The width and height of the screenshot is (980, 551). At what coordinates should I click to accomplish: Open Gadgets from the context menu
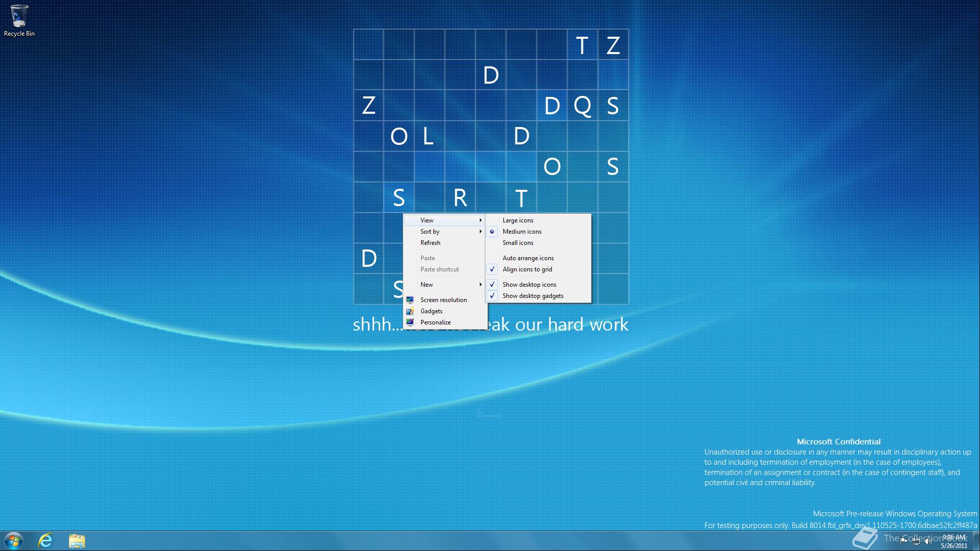(x=445, y=311)
